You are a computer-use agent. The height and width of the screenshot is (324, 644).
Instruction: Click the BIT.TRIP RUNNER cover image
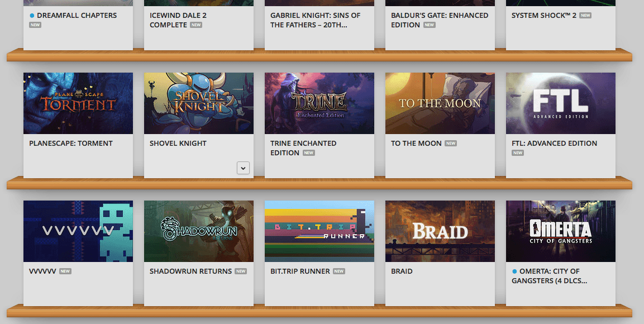pos(319,231)
